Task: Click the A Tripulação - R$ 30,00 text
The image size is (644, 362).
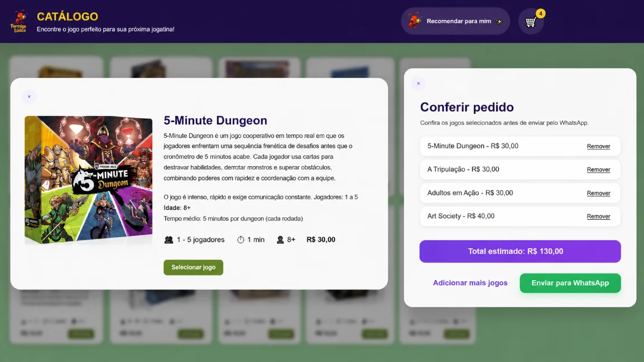Action: tap(463, 170)
